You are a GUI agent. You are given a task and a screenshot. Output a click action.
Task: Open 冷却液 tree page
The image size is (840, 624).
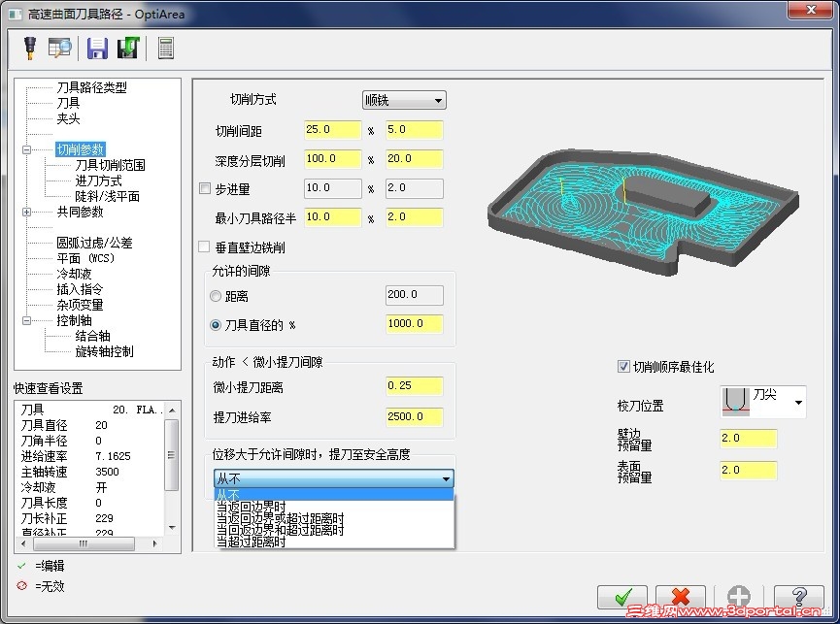(x=74, y=274)
